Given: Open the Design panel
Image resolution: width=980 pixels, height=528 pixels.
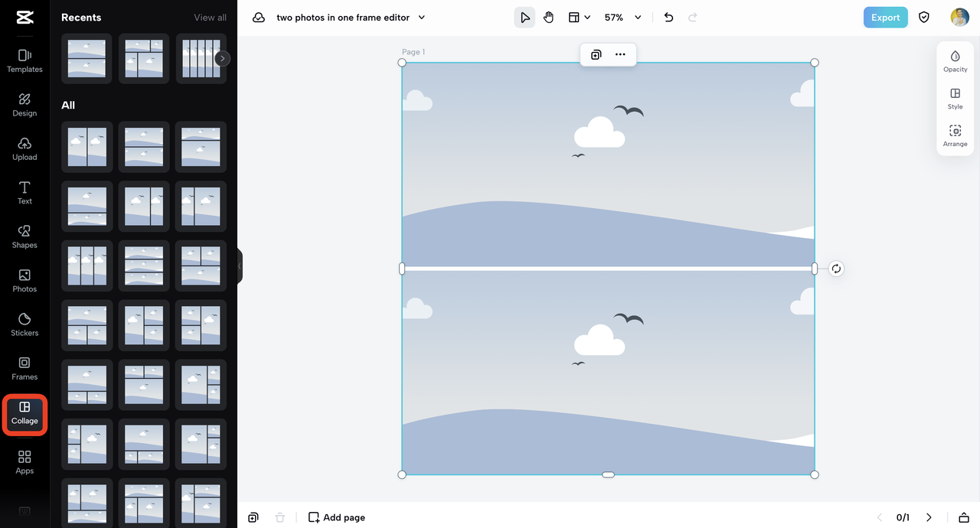Looking at the screenshot, I should coord(24,105).
